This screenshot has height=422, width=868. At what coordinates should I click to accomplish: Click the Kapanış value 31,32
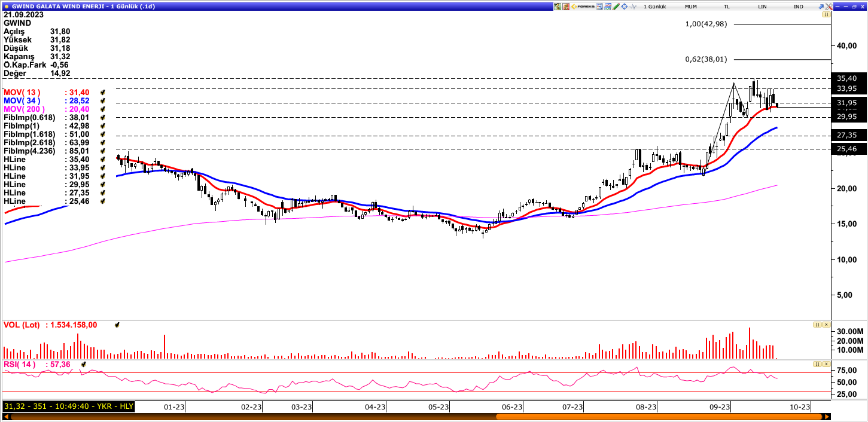tap(60, 56)
